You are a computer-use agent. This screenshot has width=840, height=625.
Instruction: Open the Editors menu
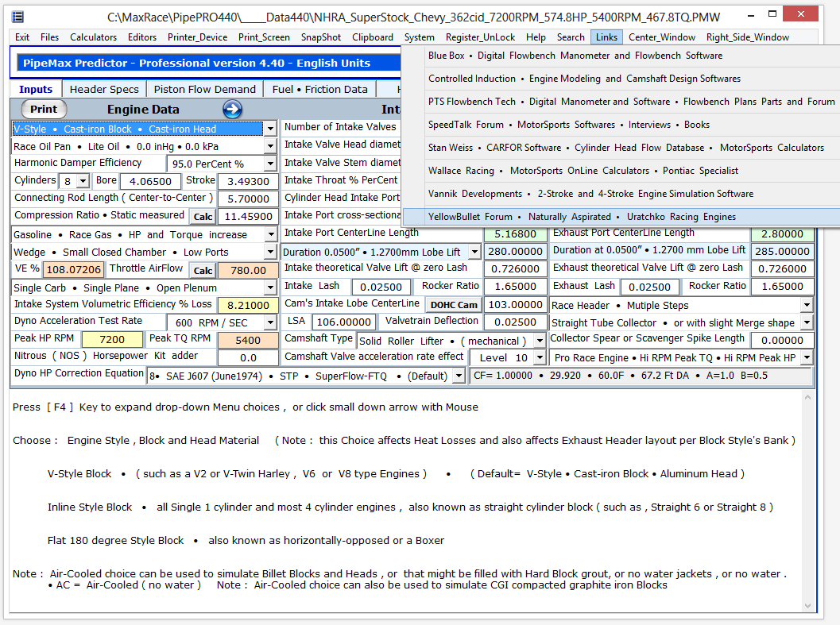pos(142,37)
